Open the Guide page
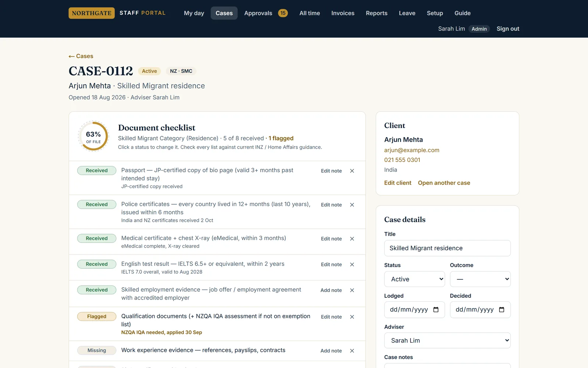This screenshot has height=368, width=588. tap(462, 13)
